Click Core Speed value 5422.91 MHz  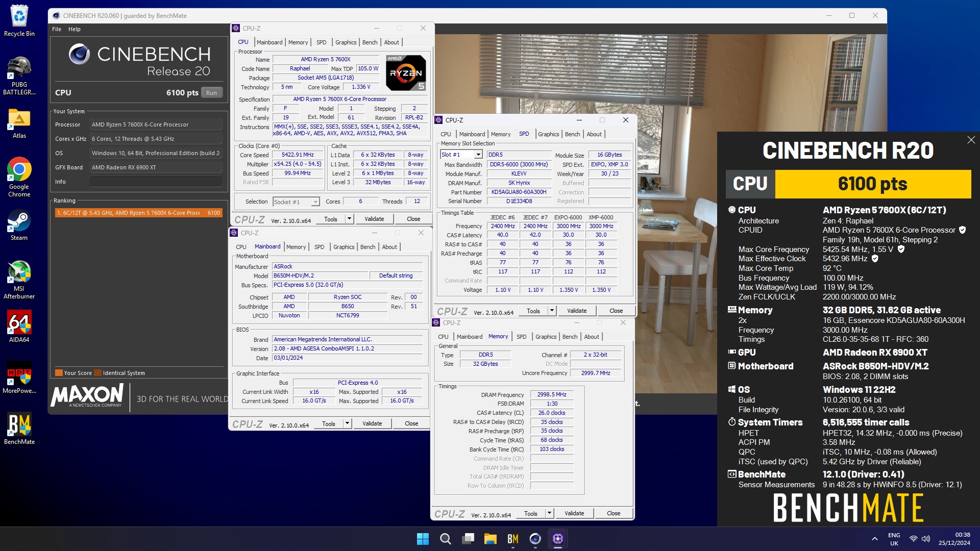pyautogui.click(x=298, y=155)
